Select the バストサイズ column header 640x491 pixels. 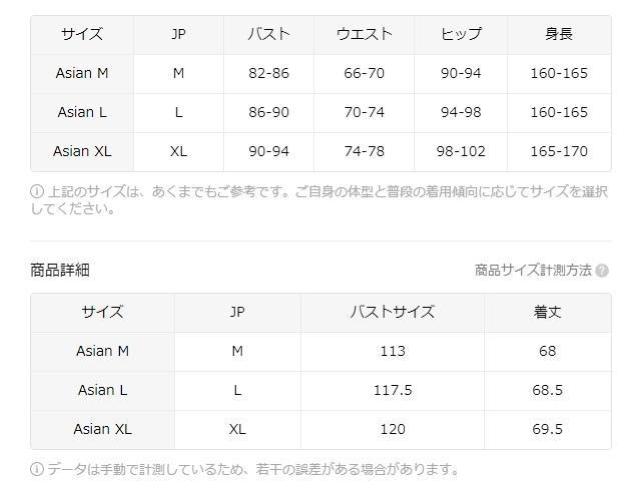[x=392, y=312]
